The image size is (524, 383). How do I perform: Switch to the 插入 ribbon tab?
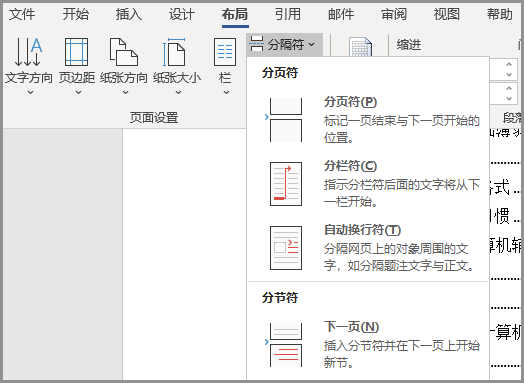[x=129, y=14]
